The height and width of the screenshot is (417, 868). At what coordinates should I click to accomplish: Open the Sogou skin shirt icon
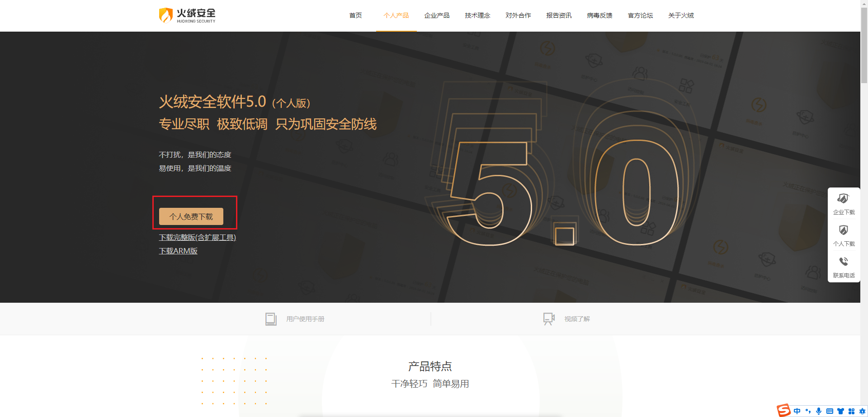[840, 411]
